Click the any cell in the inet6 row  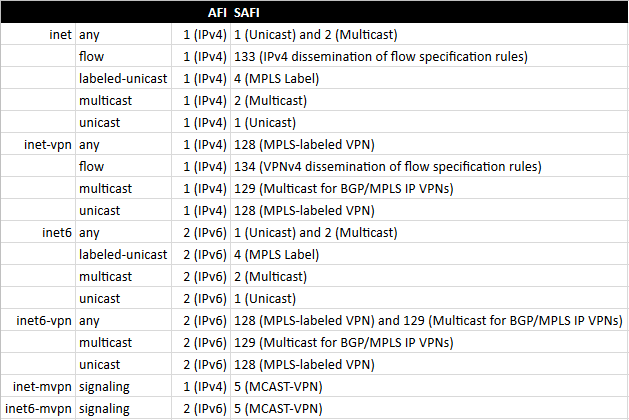point(91,232)
